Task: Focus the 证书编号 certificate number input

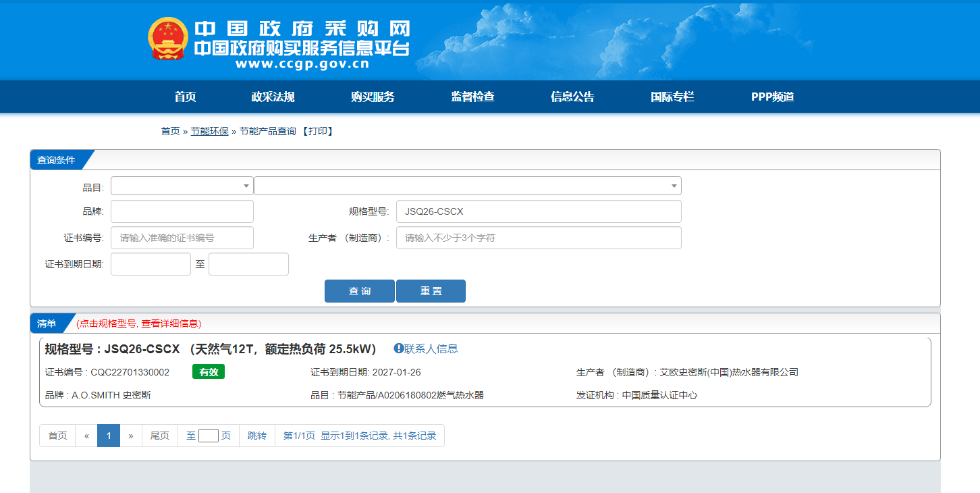Action: click(182, 238)
